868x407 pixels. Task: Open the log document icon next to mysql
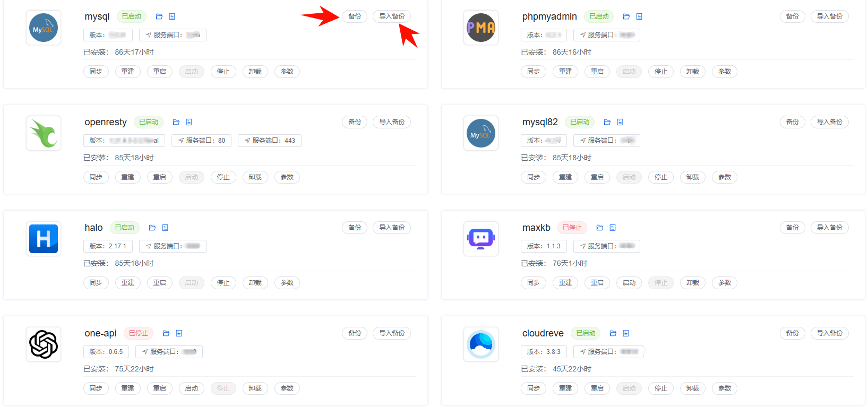click(172, 16)
